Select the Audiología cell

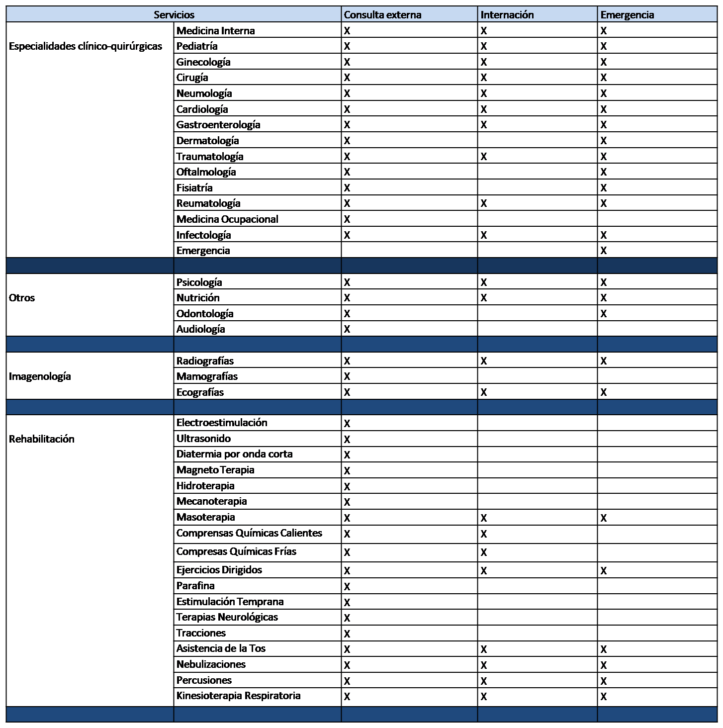[x=200, y=329]
